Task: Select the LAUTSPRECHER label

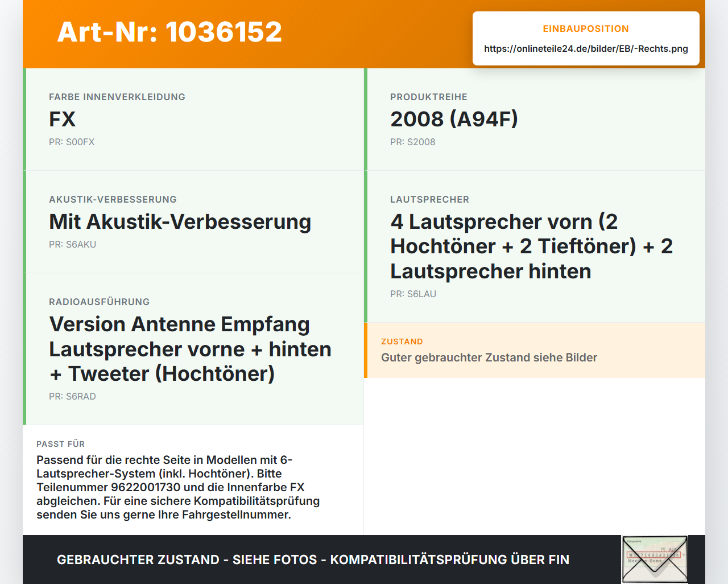Action: pos(429,199)
